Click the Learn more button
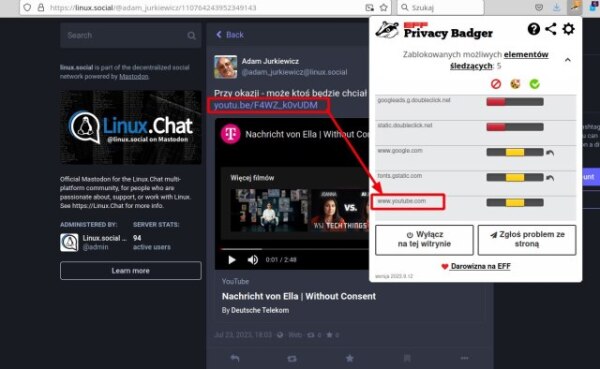The width and height of the screenshot is (600, 369). [x=130, y=271]
